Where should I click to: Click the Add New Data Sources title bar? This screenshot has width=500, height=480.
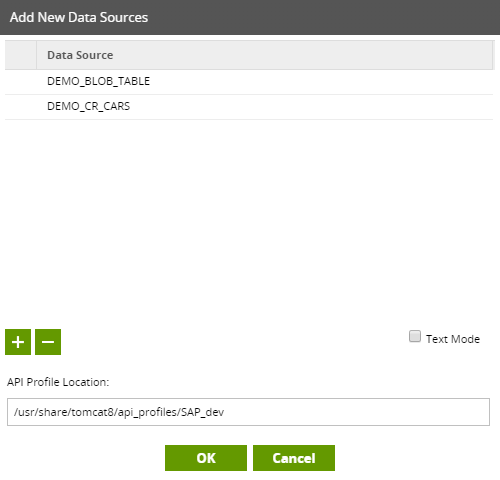(250, 17)
